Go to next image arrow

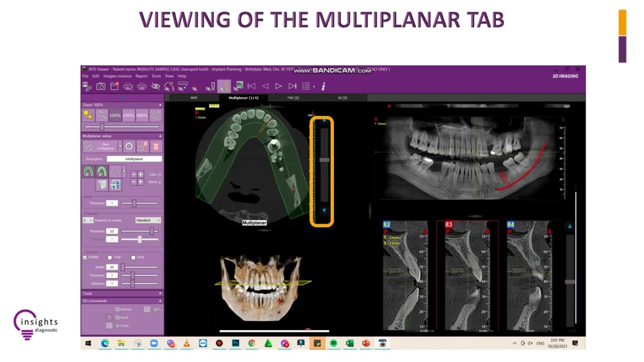pos(278,86)
